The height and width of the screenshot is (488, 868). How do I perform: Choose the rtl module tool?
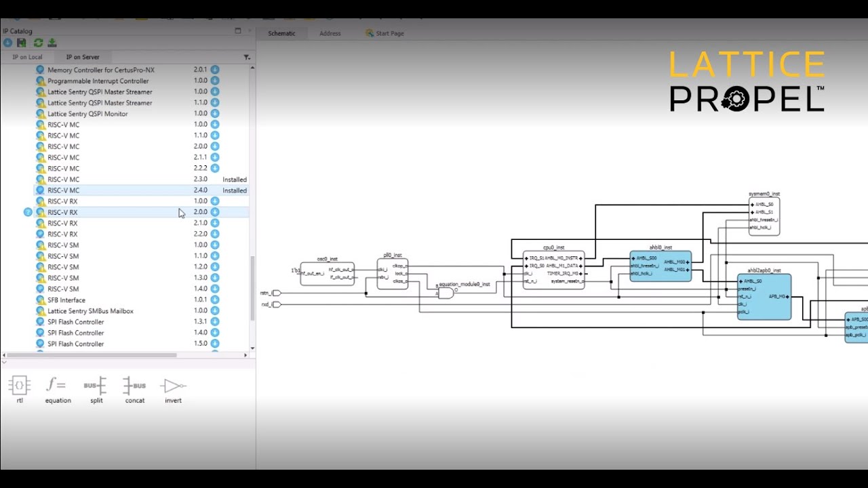click(x=20, y=390)
